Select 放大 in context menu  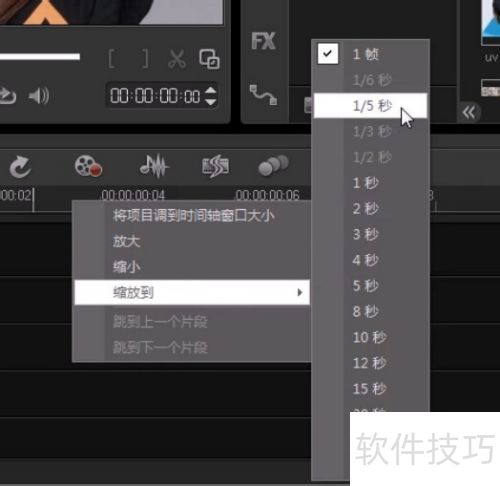point(126,241)
